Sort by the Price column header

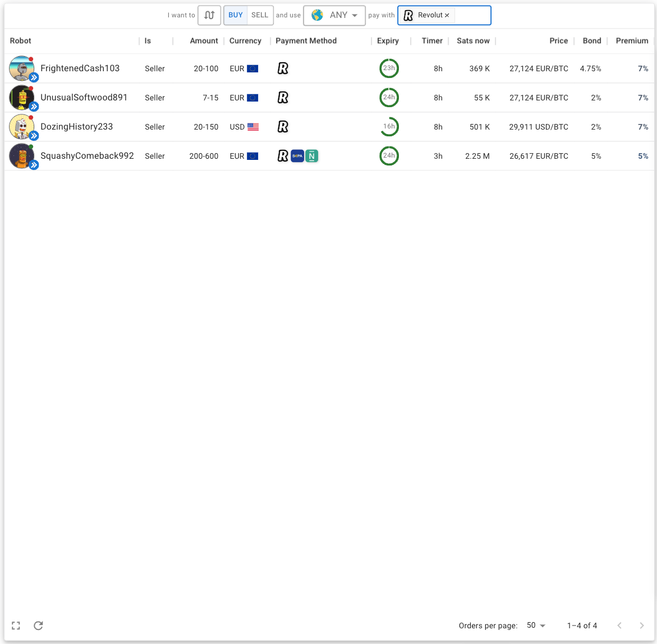pos(558,40)
